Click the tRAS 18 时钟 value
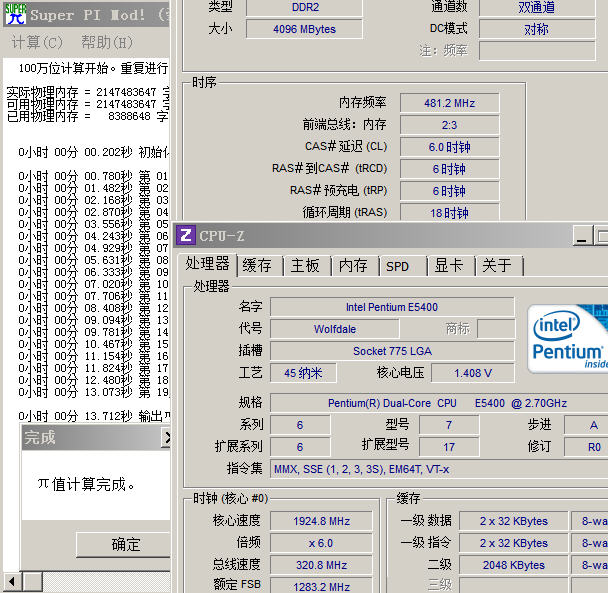608x593 pixels. click(449, 213)
